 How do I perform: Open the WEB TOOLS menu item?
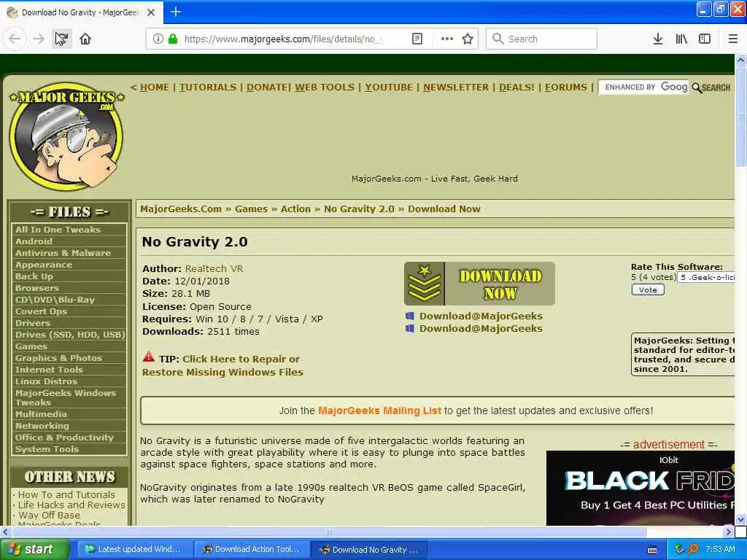pos(325,87)
